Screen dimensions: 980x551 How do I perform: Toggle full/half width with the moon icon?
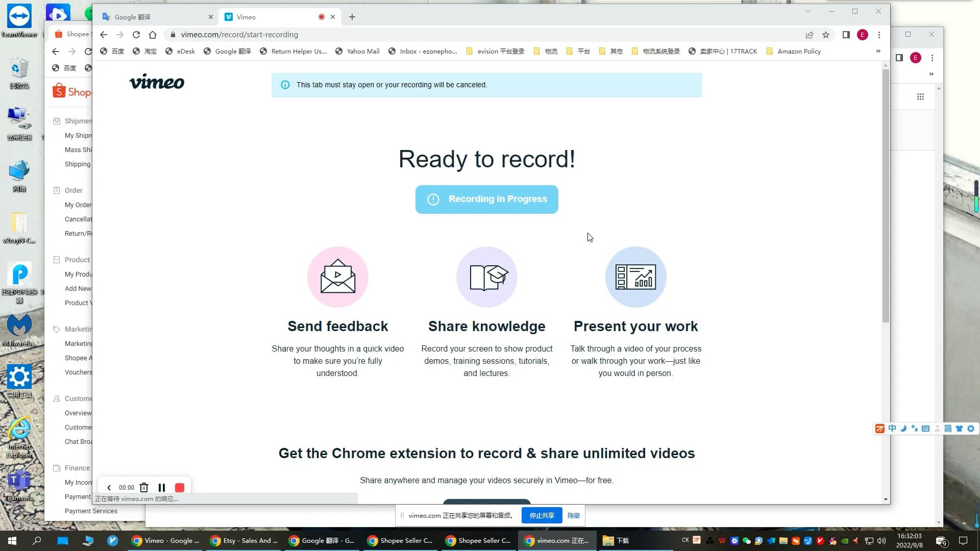pos(902,429)
